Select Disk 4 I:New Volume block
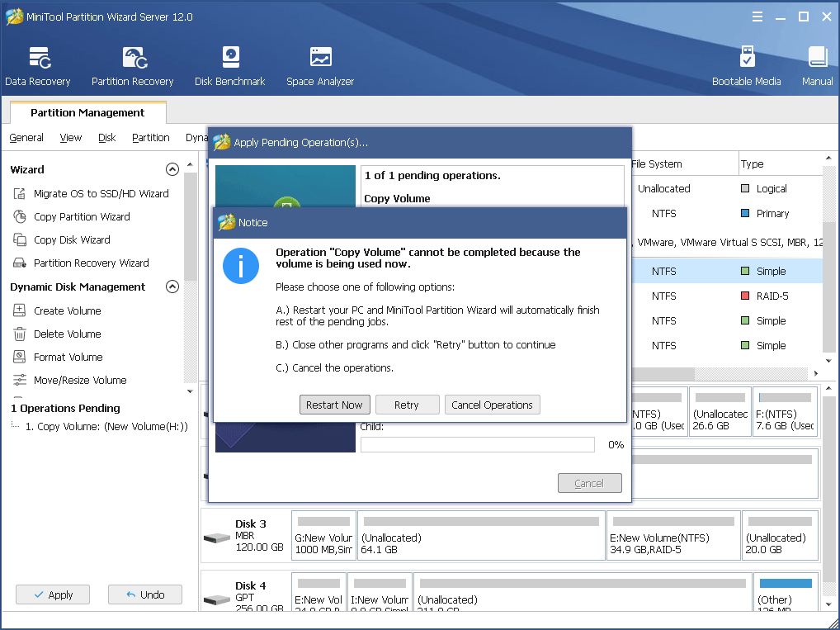Image resolution: width=840 pixels, height=630 pixels. 380,591
